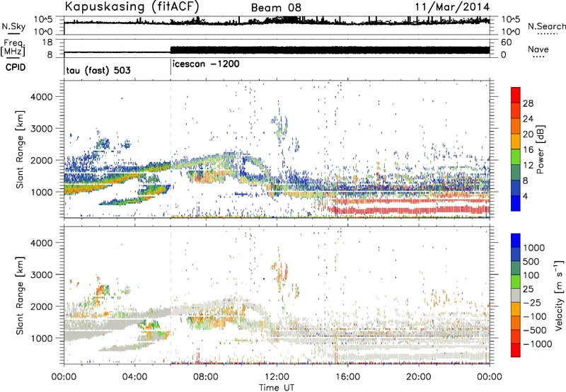Image resolution: width=566 pixels, height=392 pixels.
Task: Click the '16:00' time tick label
Action: 347,377
